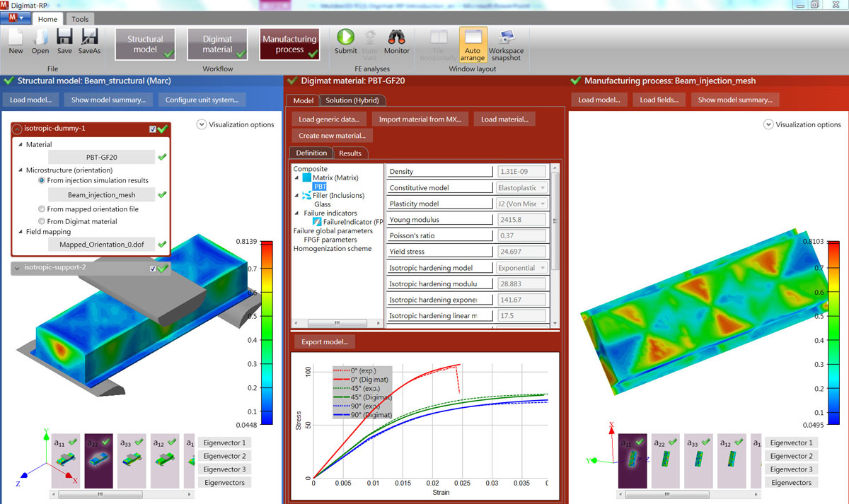Open the Monitor binoculars icon
Screen dimensions: 849x504
396,41
